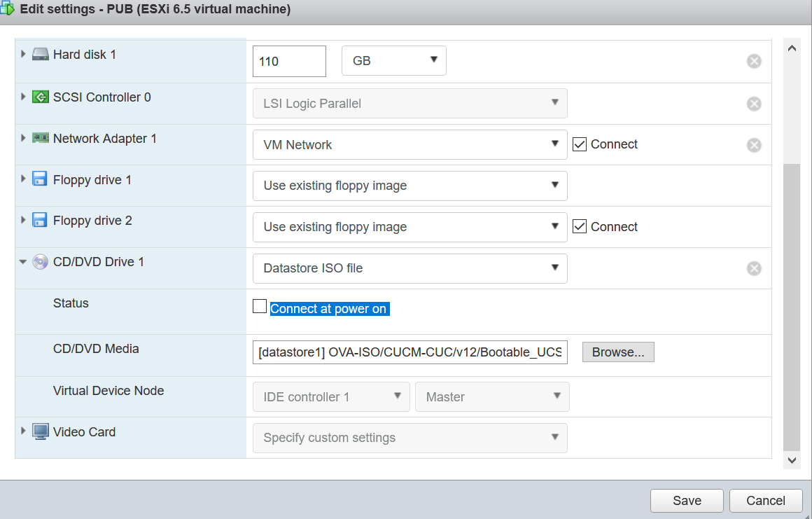Click the Network Adapter 1 card icon
The width and height of the screenshot is (812, 519).
click(41, 139)
